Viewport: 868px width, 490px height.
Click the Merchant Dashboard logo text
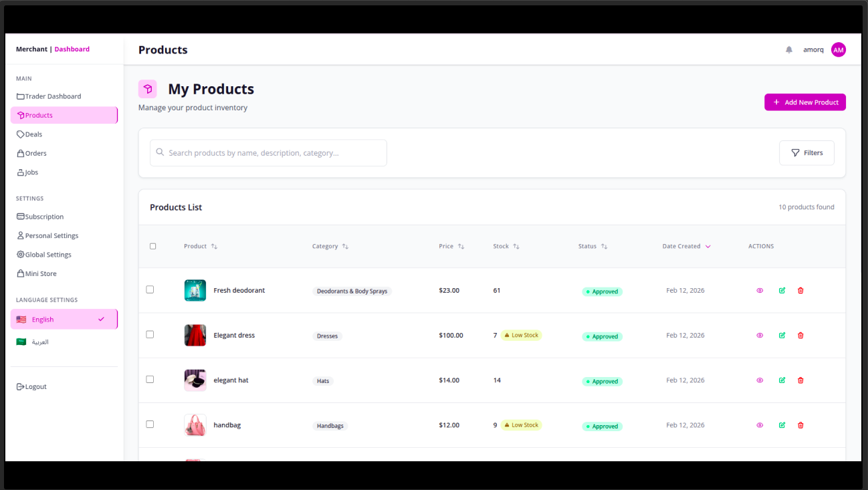(53, 49)
